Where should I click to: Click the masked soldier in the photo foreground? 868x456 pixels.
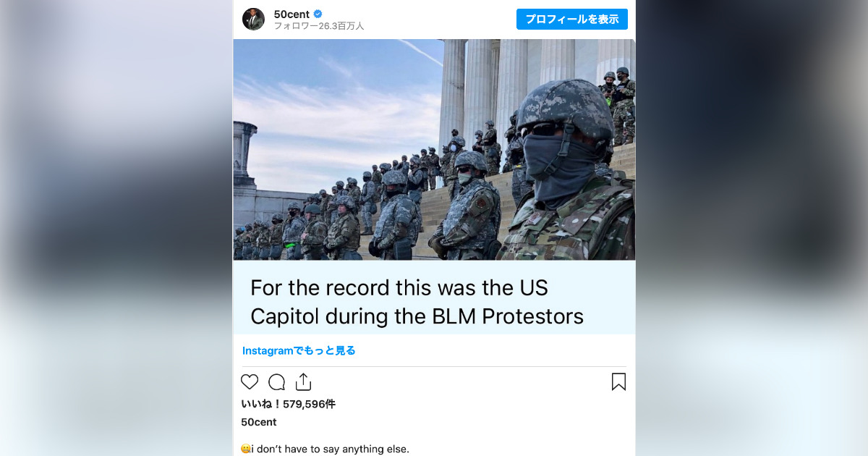tap(569, 170)
